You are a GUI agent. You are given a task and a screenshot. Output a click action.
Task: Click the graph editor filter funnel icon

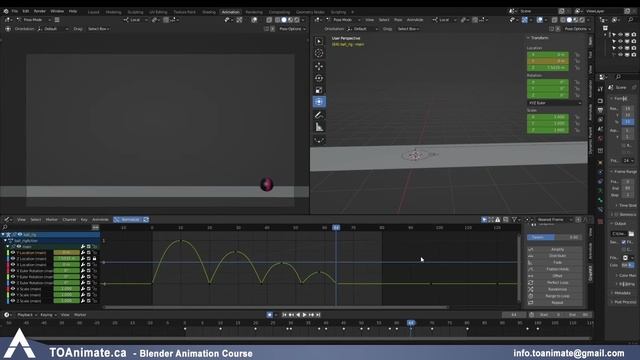click(x=515, y=220)
